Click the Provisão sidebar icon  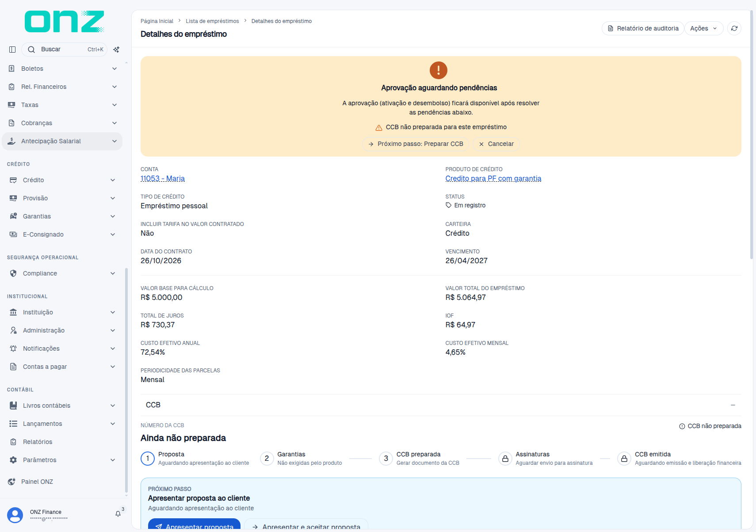(x=13, y=198)
